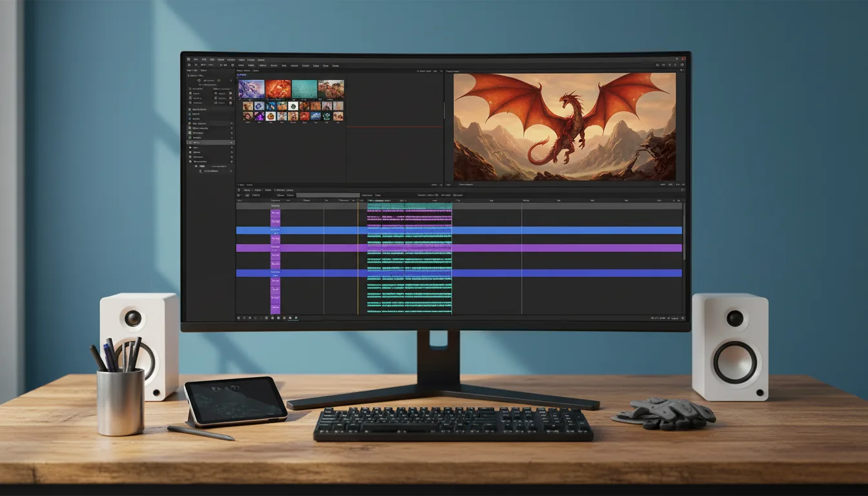Screen dimensions: 868x496
Task: Click the first large thumbnail in the media pool
Action: 253,87
